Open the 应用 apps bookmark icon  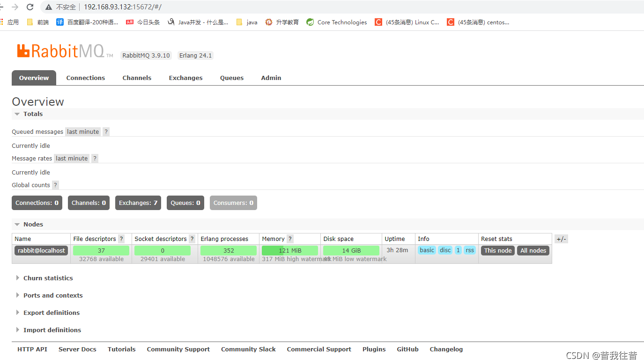click(x=1, y=22)
